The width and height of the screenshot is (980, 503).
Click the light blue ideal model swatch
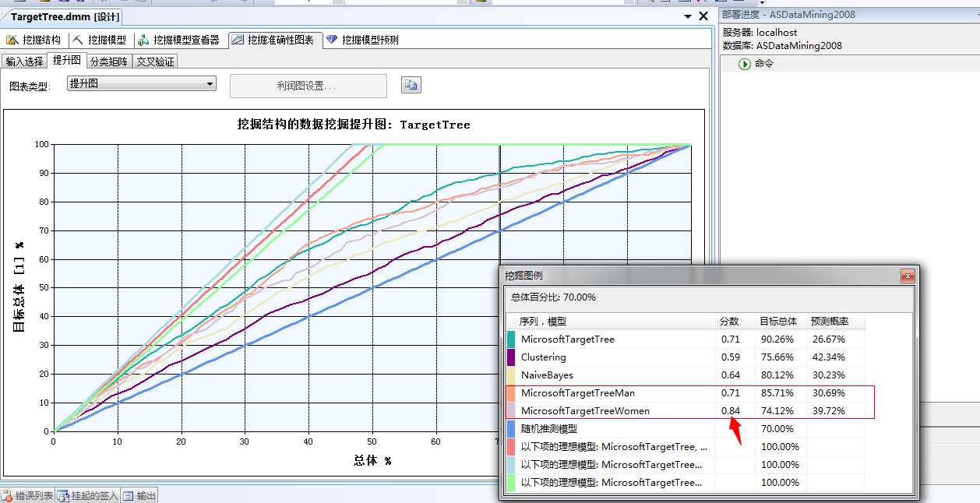click(511, 465)
